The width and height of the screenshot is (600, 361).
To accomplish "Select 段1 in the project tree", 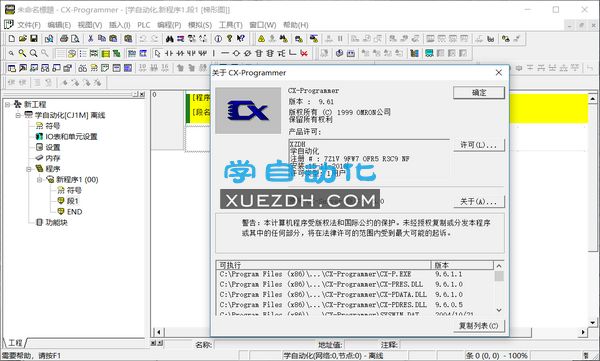I will tap(72, 201).
